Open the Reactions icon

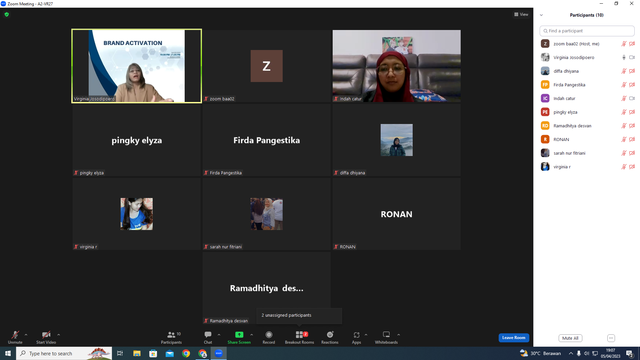[x=330, y=335]
